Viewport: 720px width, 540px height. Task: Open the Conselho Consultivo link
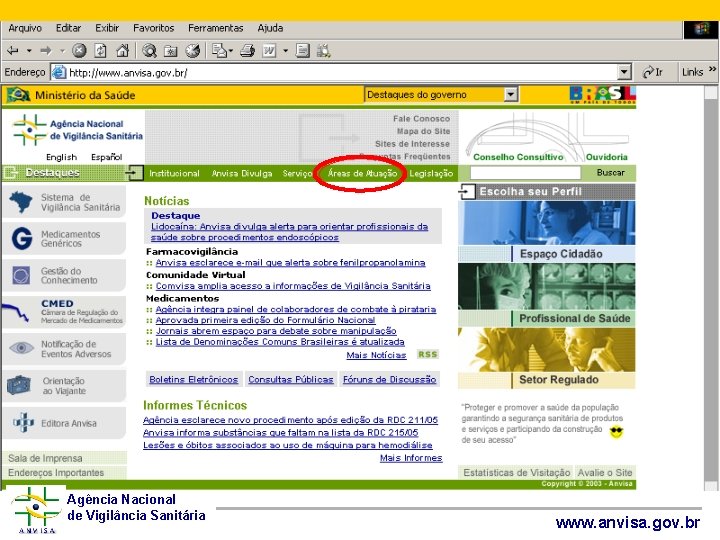(518, 157)
